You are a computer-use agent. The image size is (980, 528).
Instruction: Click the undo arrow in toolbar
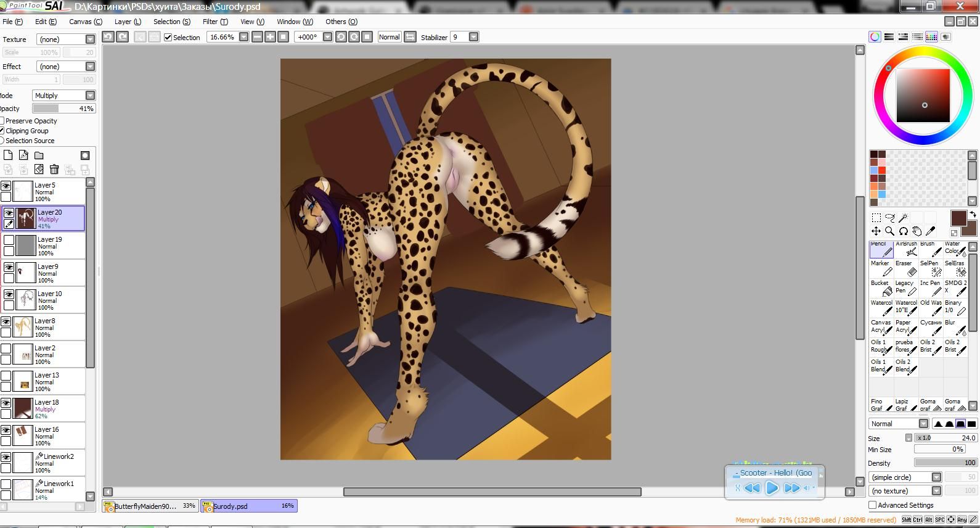[x=108, y=37]
